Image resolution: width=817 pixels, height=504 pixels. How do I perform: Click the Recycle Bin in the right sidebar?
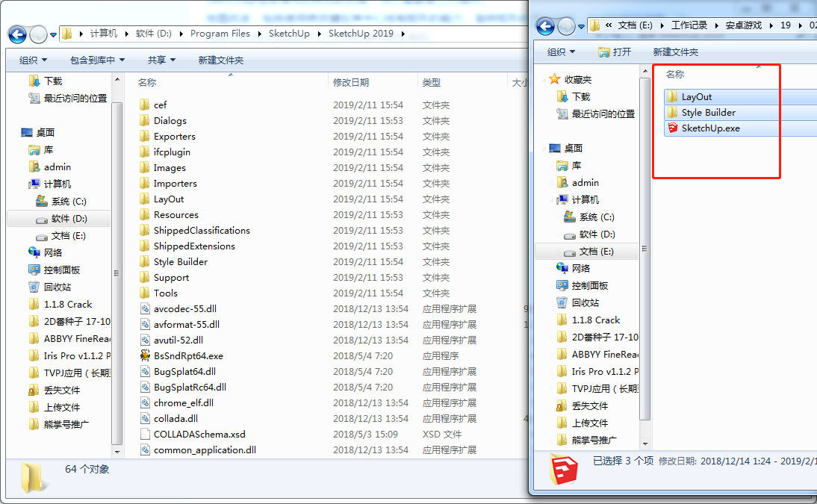pos(589,302)
